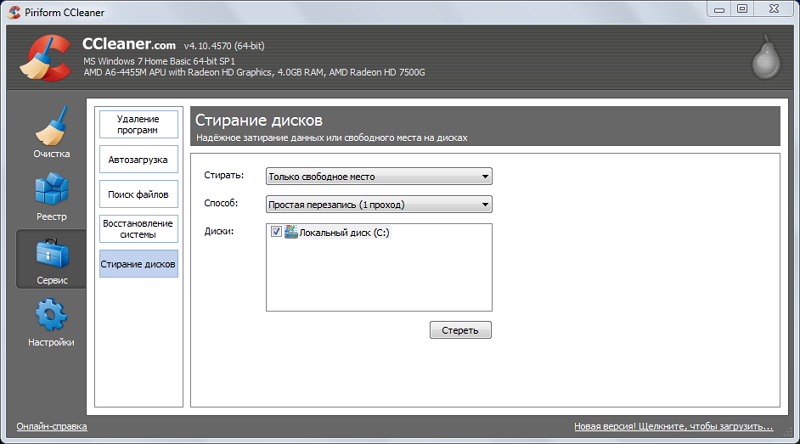Open the Очистка section broom icon

point(51,128)
